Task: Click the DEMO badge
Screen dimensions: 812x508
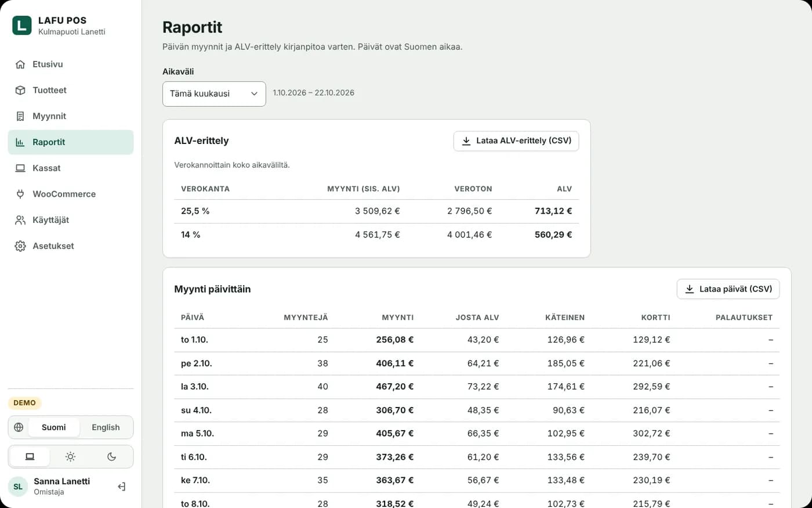Action: 24,403
